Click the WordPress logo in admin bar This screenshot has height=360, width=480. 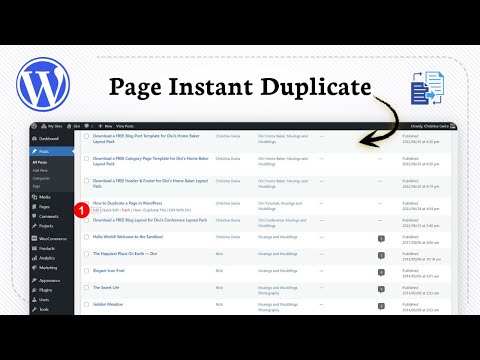pyautogui.click(x=34, y=126)
